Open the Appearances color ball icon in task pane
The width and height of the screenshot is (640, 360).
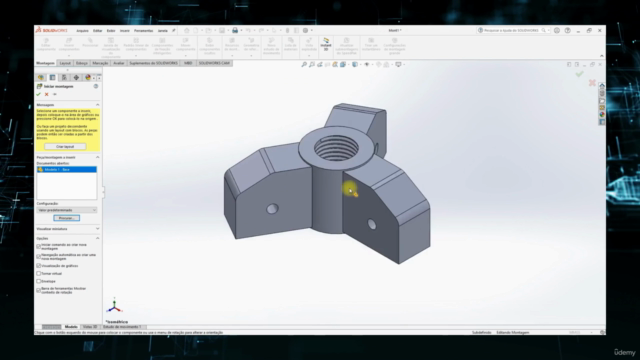(x=602, y=115)
